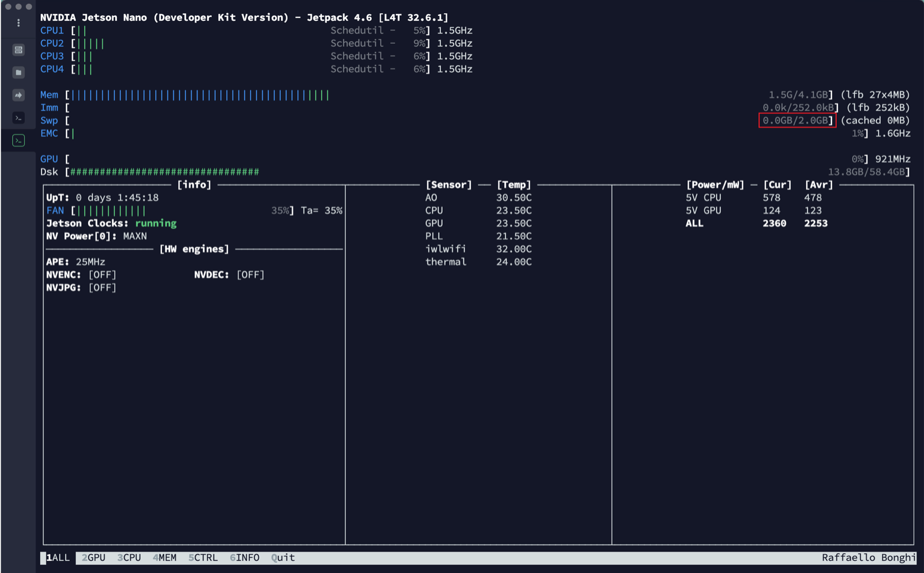Open the SFTP folder icon in sidebar
The width and height of the screenshot is (924, 573).
[x=18, y=72]
